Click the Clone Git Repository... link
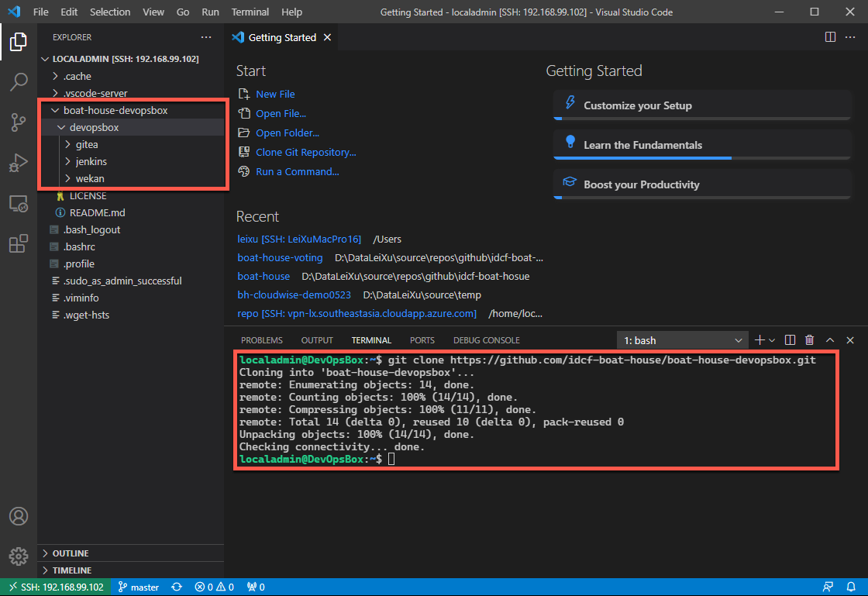Viewport: 868px width, 596px height. pyautogui.click(x=305, y=152)
